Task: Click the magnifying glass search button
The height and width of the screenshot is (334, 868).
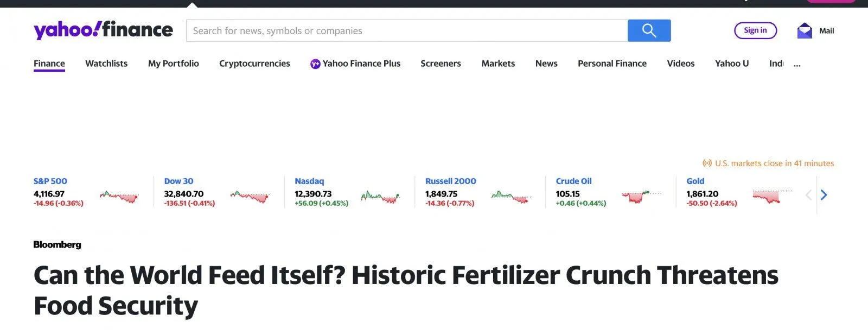Action: pos(649,30)
